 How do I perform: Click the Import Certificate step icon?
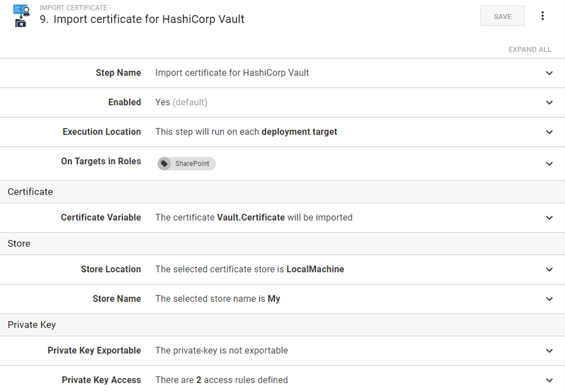tap(21, 16)
